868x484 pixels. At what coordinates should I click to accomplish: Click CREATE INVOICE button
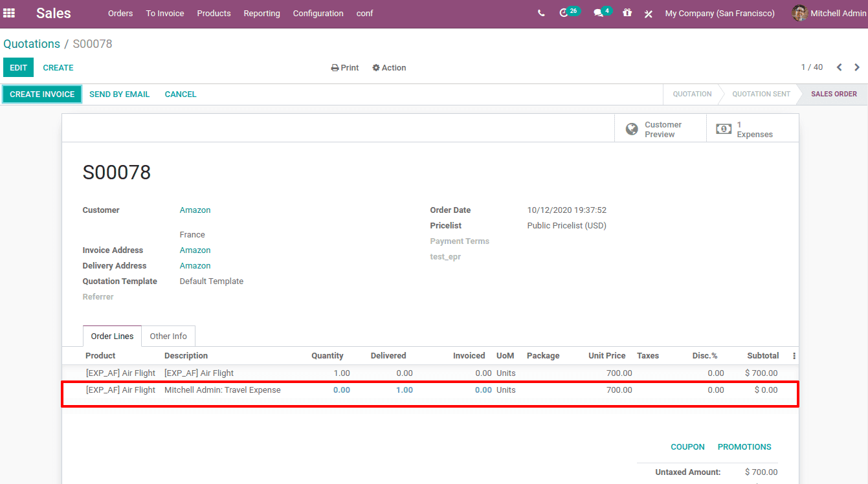(x=42, y=94)
